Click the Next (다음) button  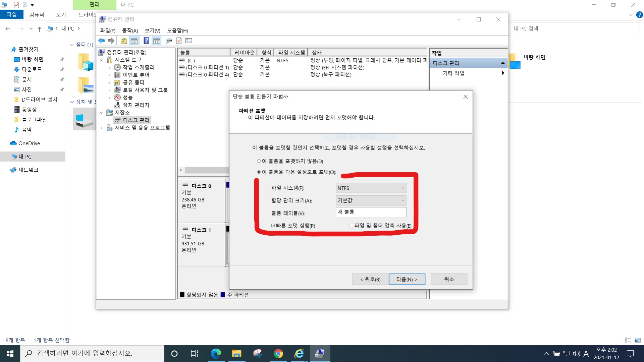(407, 279)
